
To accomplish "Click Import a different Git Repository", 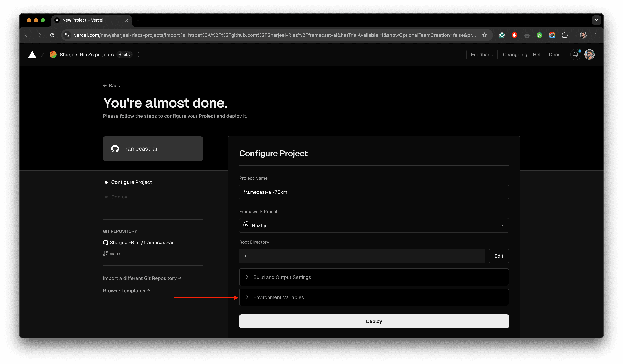I will tap(142, 278).
